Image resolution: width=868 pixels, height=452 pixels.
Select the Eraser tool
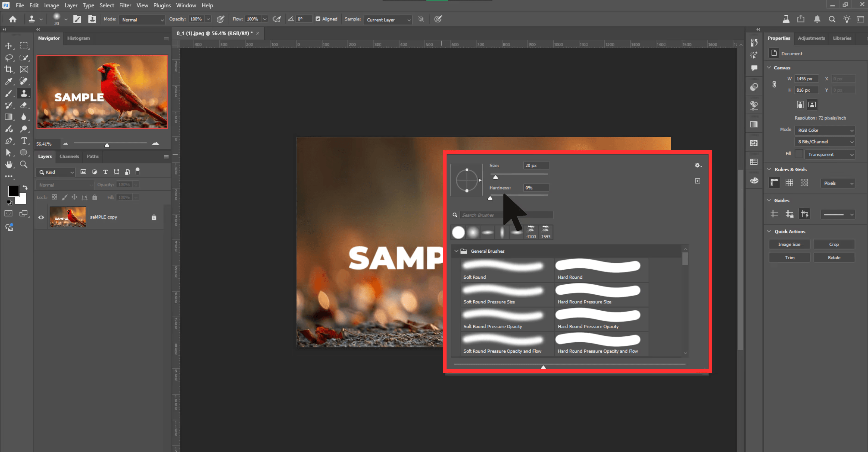click(24, 105)
